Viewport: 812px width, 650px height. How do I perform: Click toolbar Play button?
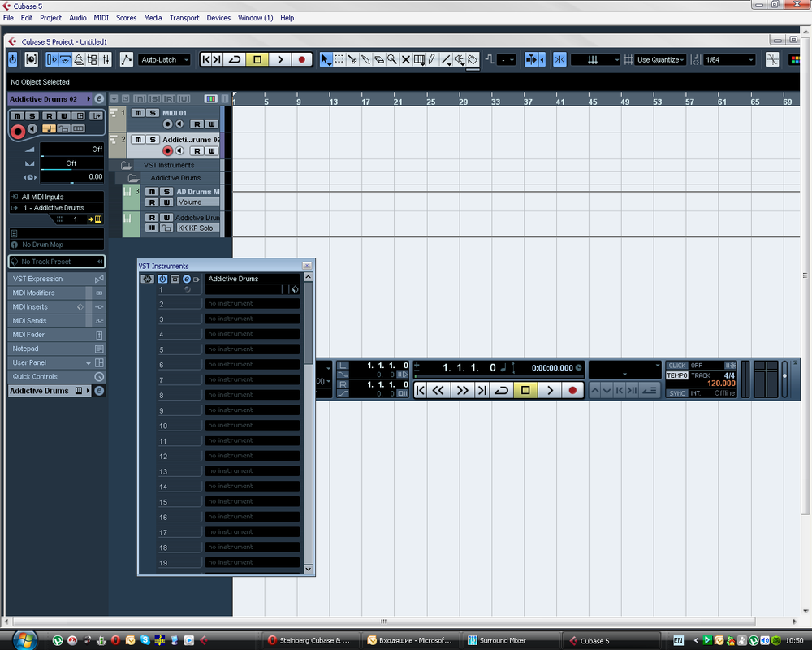click(280, 59)
